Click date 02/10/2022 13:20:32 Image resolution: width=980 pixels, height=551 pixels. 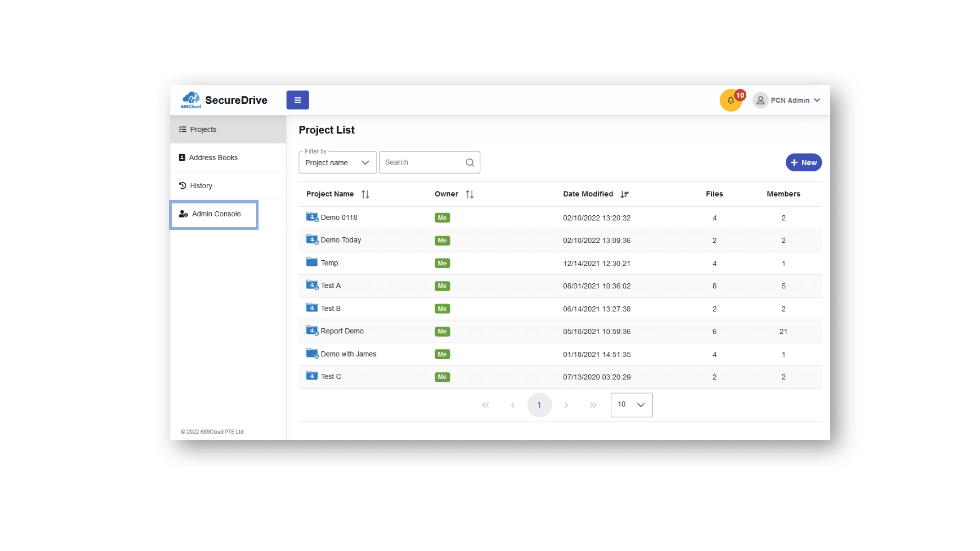pyautogui.click(x=597, y=218)
